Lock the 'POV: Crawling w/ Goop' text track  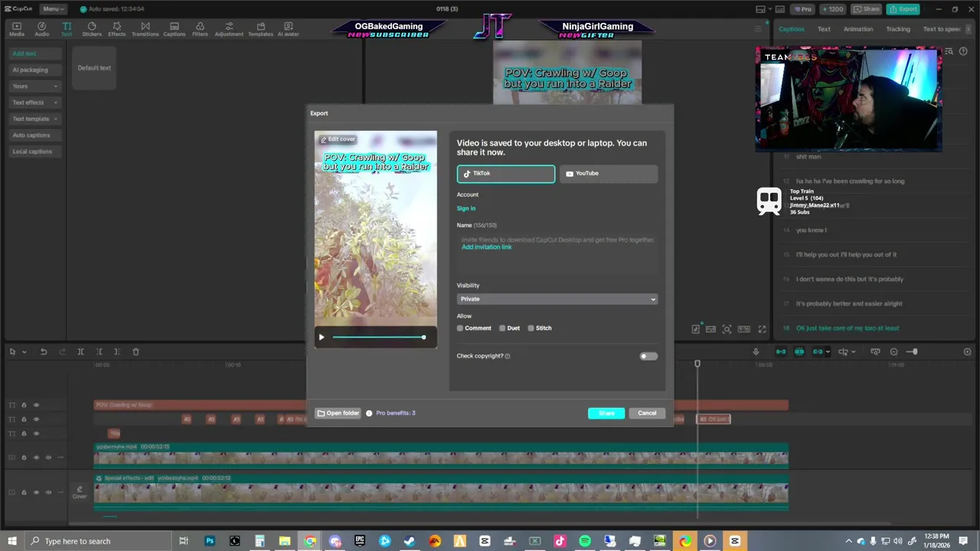[24, 405]
